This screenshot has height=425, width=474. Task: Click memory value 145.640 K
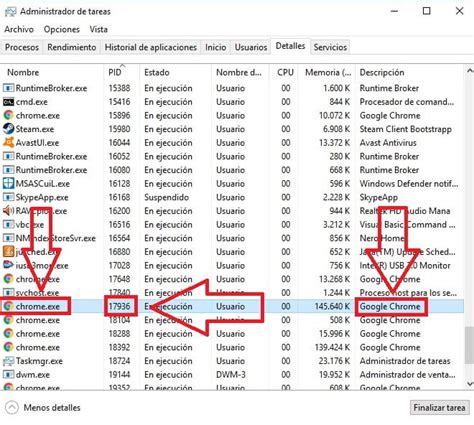(332, 306)
